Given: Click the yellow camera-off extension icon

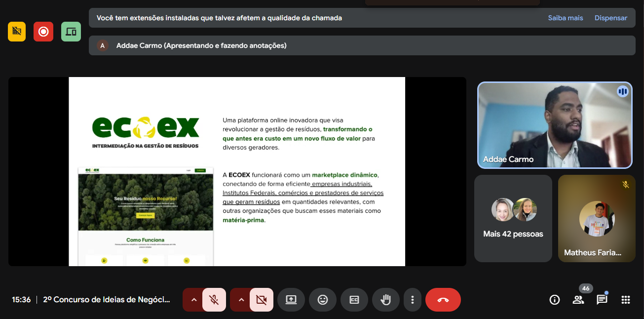Looking at the screenshot, I should (x=17, y=32).
